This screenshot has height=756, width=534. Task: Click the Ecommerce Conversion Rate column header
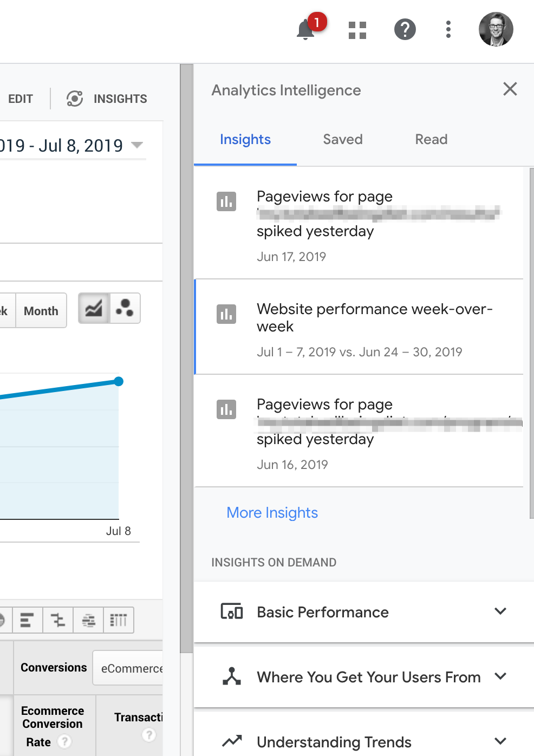click(x=53, y=726)
